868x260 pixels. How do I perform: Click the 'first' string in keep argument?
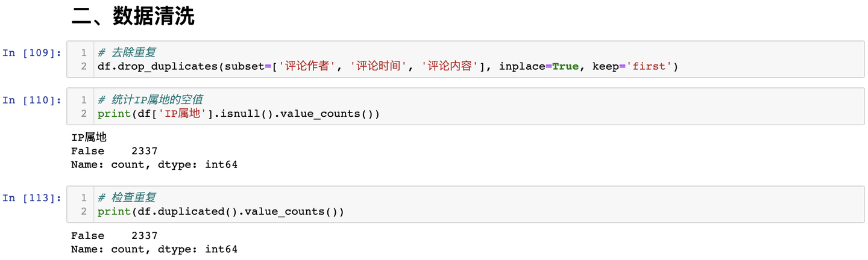pyautogui.click(x=650, y=66)
